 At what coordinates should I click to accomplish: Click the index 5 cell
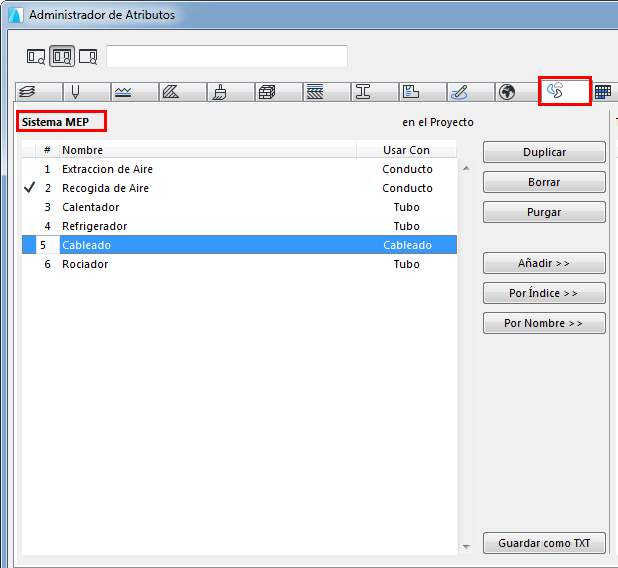point(47,245)
